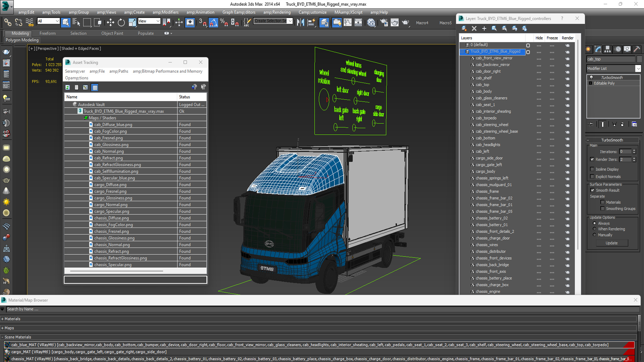Click Configure Modifier Sets icon
644x362 pixels.
click(x=634, y=124)
